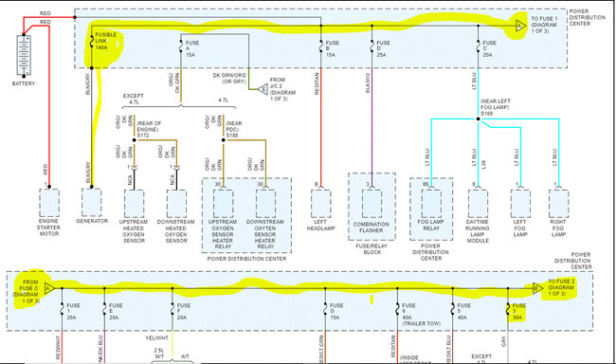The height and width of the screenshot is (364, 616).
Task: Click the Upstream Oxygen Sensor Heater Relay box
Action: click(223, 204)
